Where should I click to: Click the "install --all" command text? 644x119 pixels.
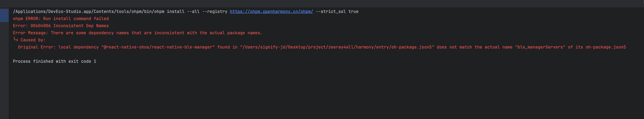(x=183, y=11)
